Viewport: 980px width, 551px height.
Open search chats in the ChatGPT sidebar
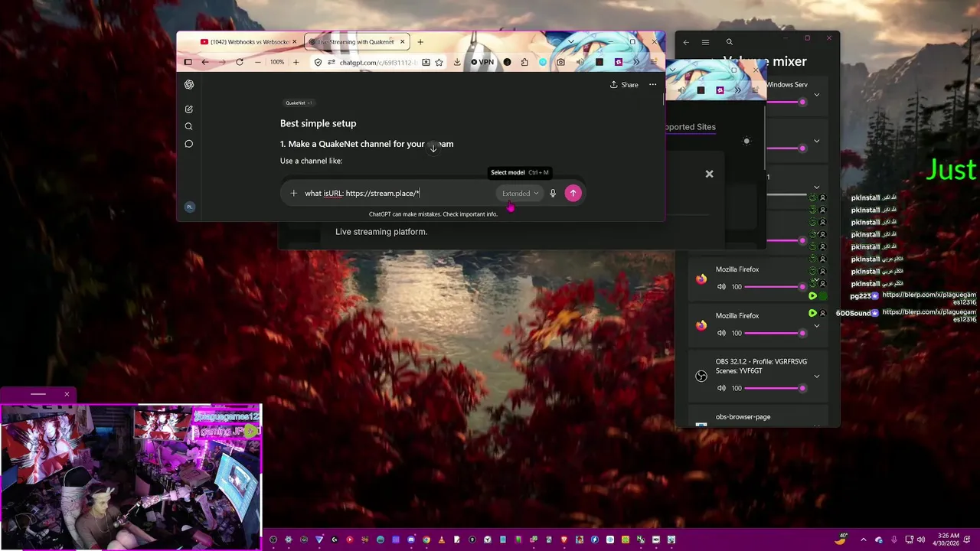pos(189,126)
